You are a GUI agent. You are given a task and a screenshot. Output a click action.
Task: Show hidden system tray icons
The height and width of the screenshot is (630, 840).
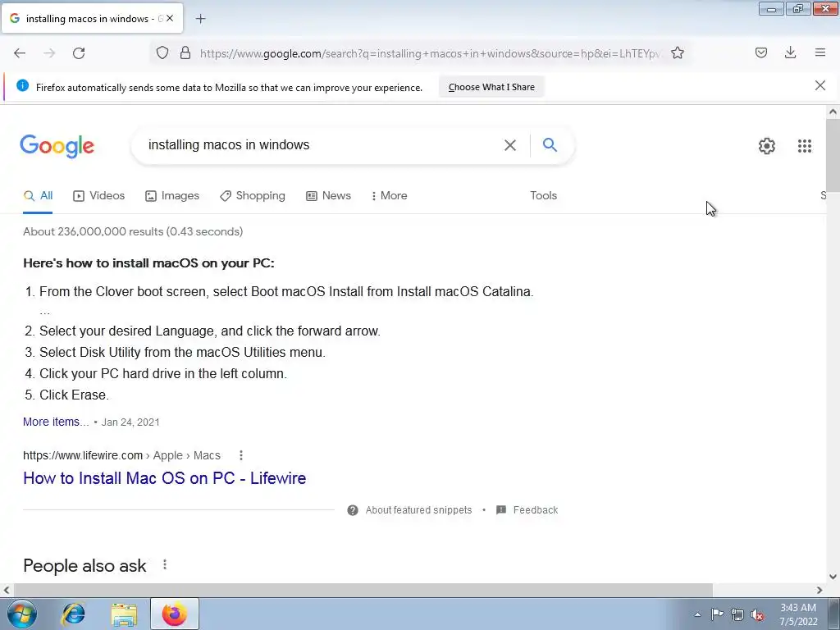click(697, 614)
